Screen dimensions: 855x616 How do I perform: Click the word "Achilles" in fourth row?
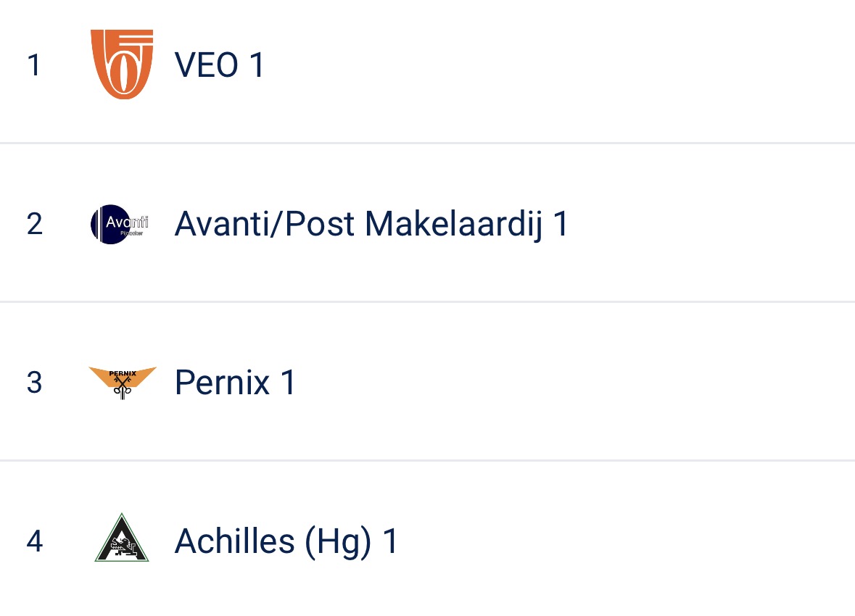[x=234, y=541]
